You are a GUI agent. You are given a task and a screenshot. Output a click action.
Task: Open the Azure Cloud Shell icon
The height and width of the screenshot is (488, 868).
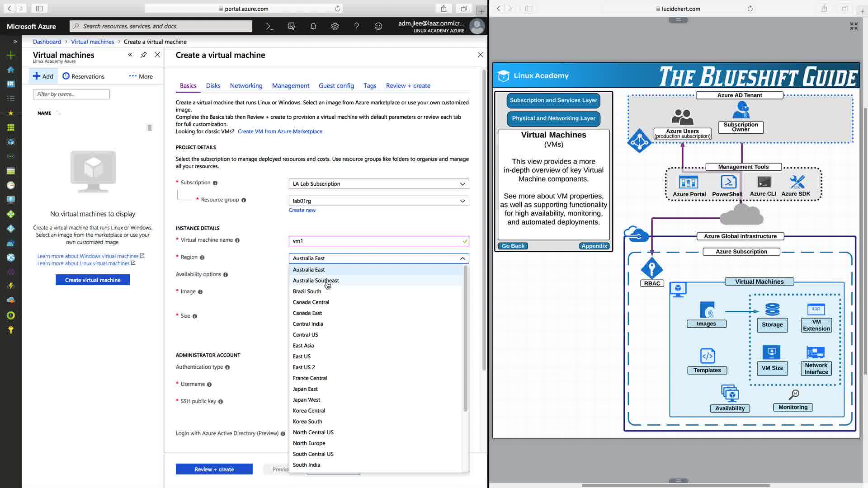click(270, 26)
